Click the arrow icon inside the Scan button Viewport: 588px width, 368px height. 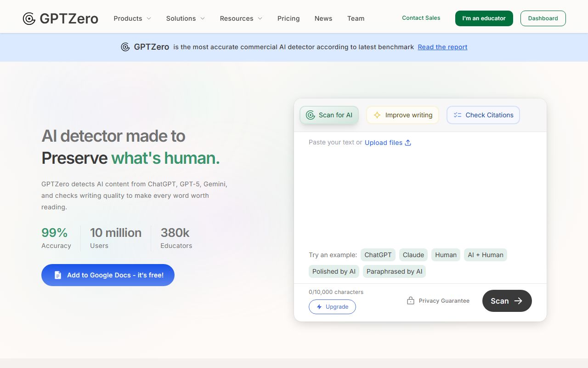point(519,301)
